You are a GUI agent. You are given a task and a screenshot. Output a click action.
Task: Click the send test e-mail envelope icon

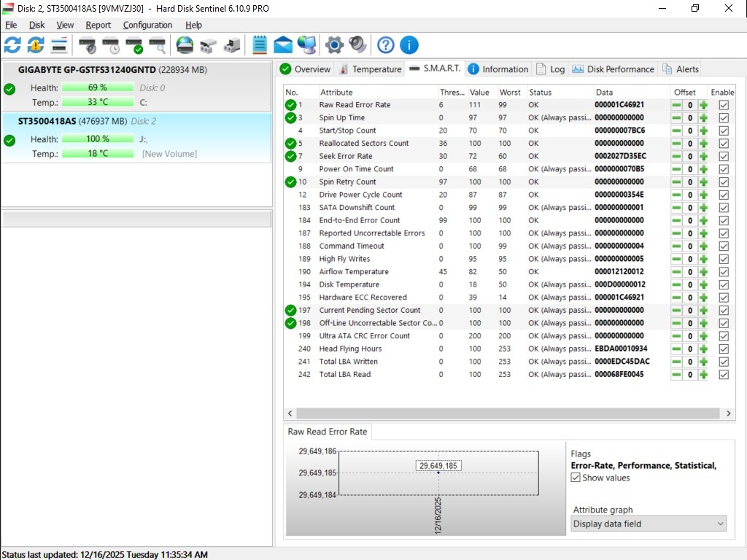click(283, 45)
